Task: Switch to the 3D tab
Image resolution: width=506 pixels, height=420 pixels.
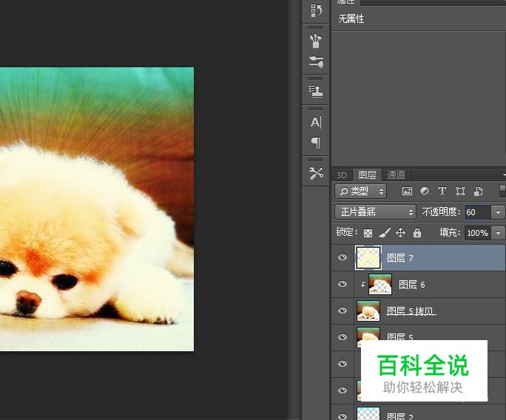Action: click(342, 175)
